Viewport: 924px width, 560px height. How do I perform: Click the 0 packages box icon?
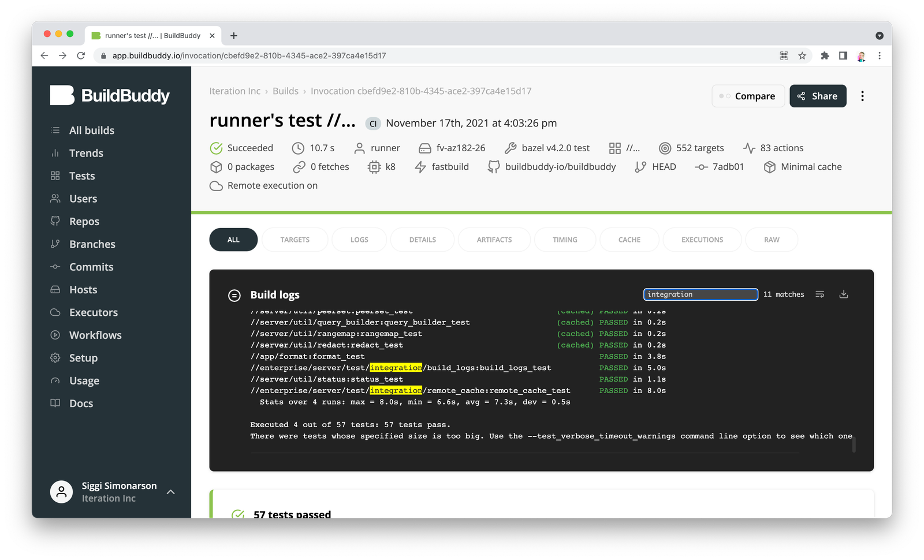[x=216, y=167]
